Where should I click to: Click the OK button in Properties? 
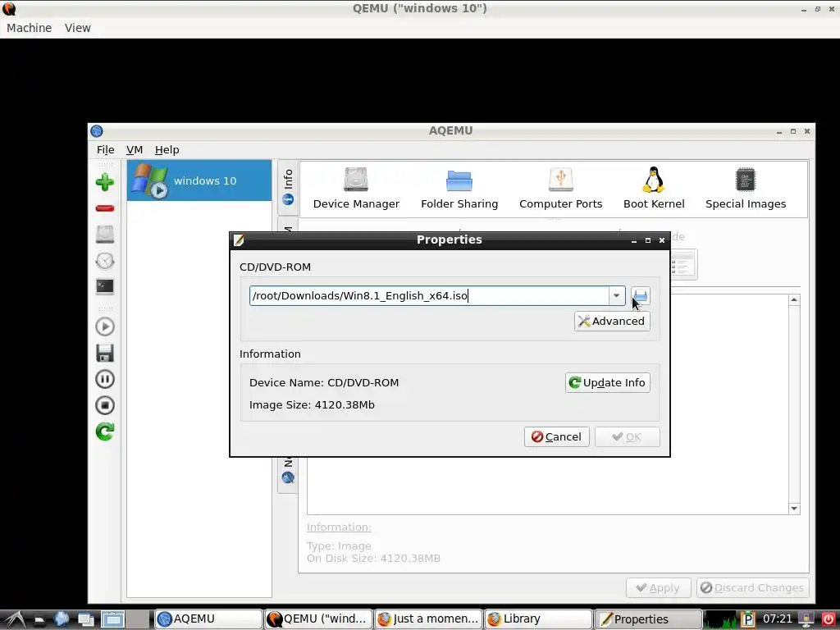click(x=628, y=436)
